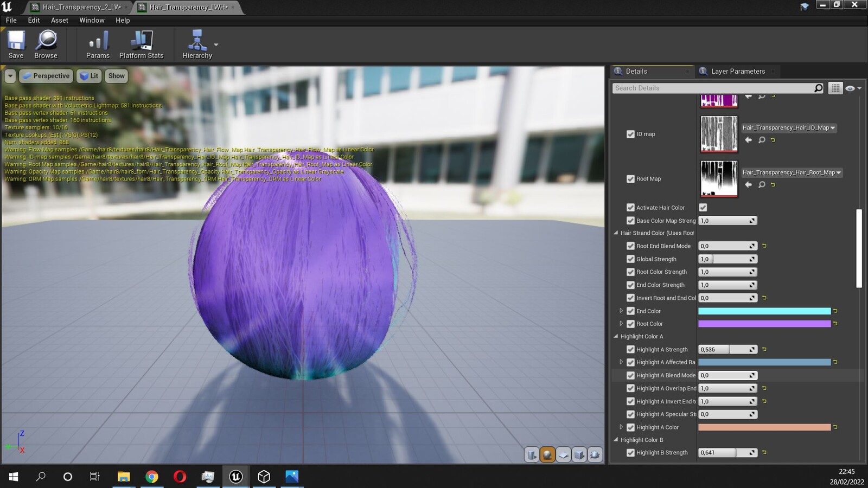Collapse Highlight Color B section

point(616,440)
